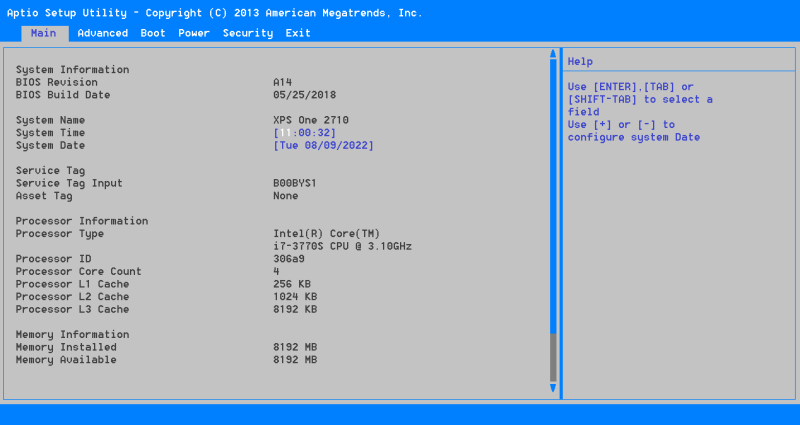Open the Exit tab
The image size is (800, 425).
point(298,33)
